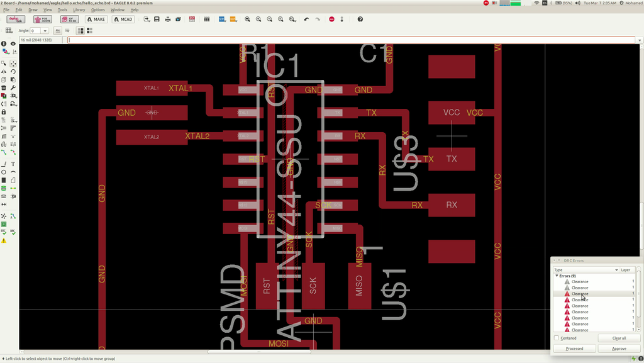Screen dimensions: 644x363
Task: Open the Tools menu
Action: coord(62,9)
